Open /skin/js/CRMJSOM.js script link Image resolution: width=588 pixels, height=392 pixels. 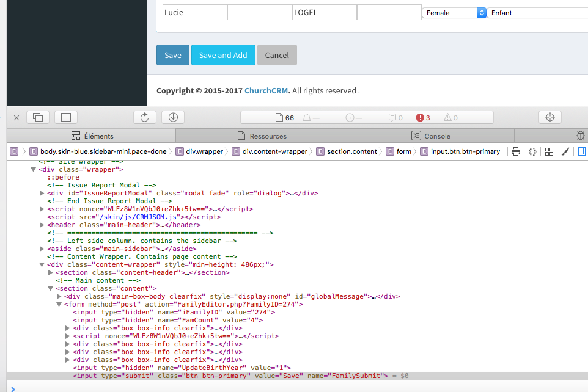(x=138, y=217)
